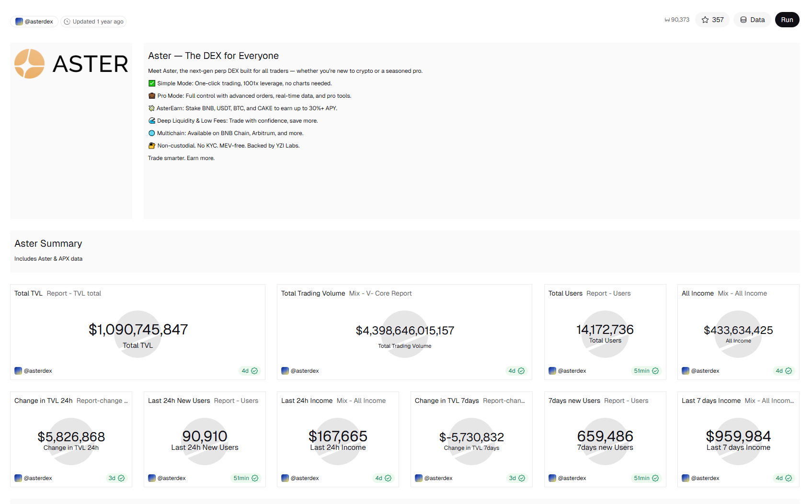Open the 'Mix - V- Core Report' query link
812x504 pixels.
380,293
